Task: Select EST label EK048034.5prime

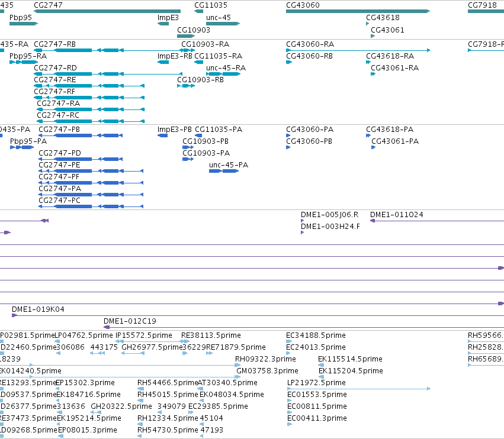Action: point(232,395)
